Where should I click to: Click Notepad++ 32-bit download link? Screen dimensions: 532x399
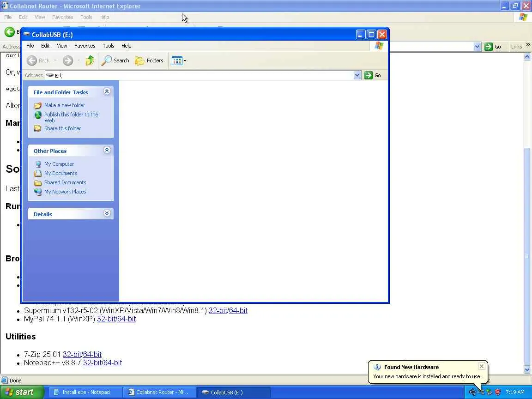click(x=92, y=363)
